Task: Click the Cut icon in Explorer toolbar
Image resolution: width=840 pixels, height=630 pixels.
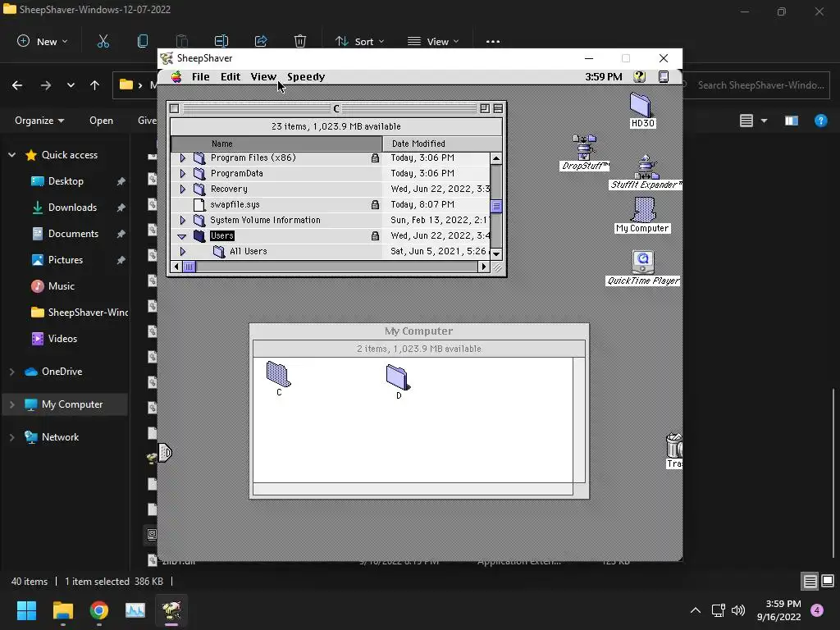Action: click(103, 41)
